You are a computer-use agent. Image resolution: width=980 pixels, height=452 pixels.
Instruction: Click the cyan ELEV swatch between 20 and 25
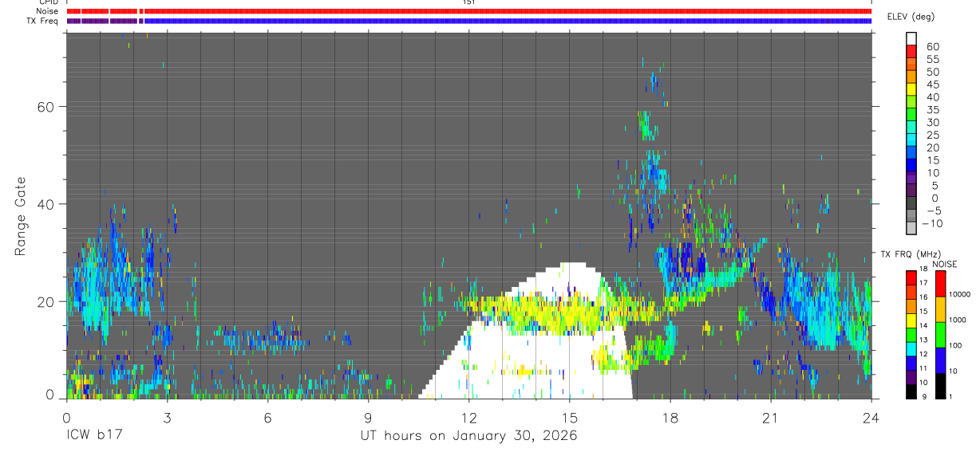(911, 141)
